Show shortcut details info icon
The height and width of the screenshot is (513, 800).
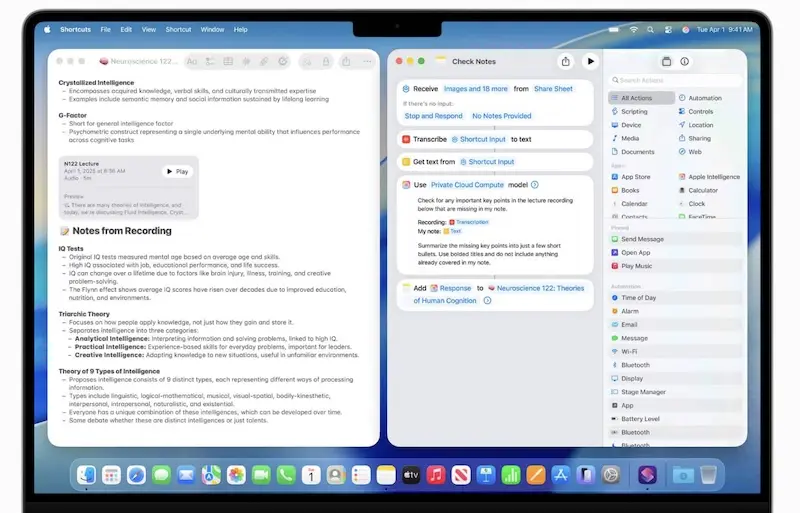684,61
